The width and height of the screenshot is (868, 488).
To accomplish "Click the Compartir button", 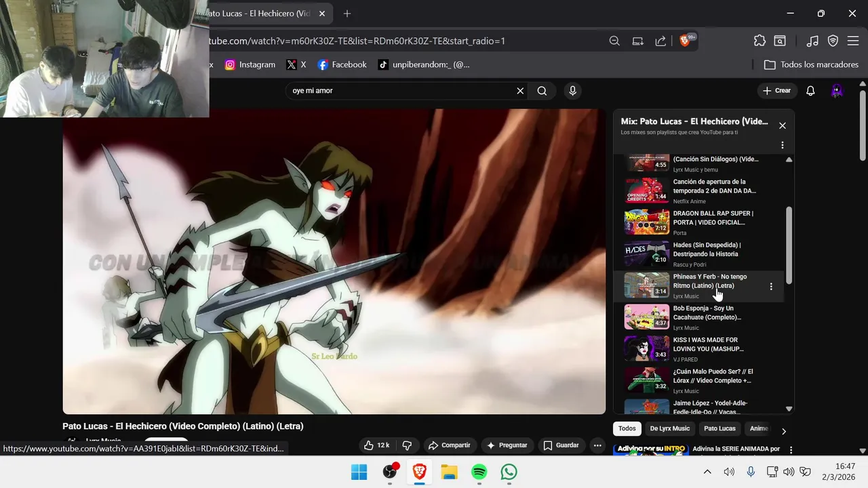I will tap(449, 445).
